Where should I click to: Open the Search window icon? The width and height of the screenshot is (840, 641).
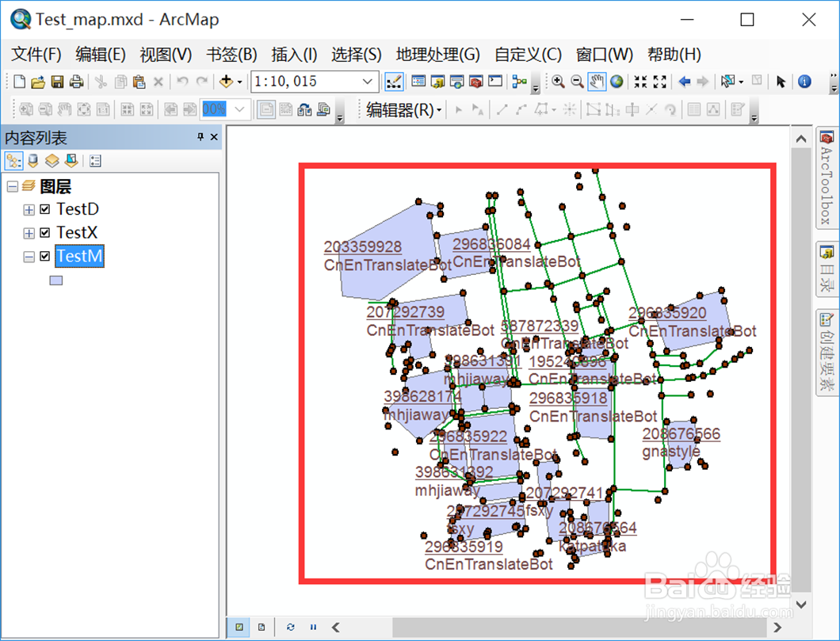coord(457,82)
